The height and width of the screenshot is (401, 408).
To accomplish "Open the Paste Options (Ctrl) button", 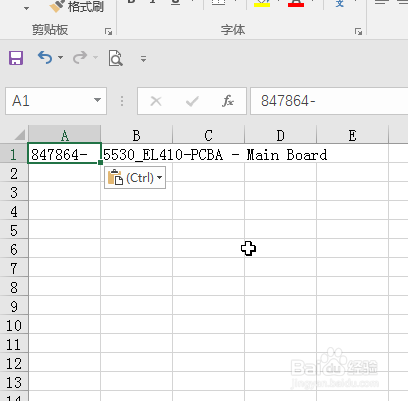I will [x=135, y=178].
